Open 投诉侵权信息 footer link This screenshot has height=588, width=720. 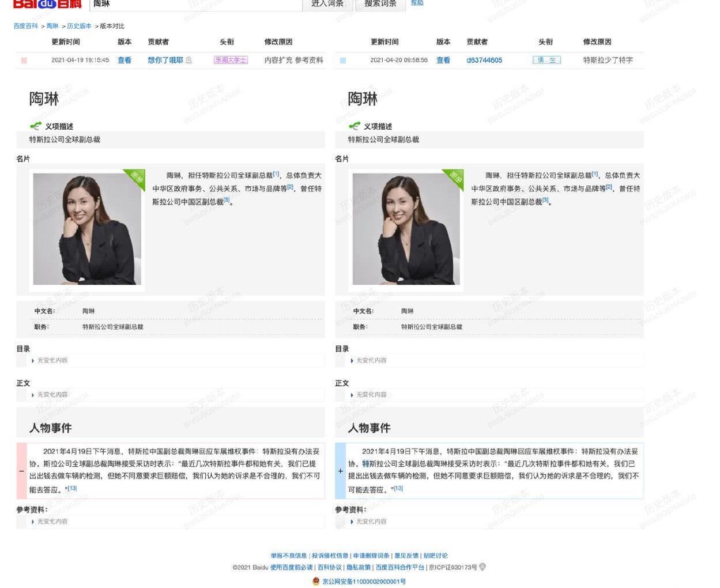click(x=330, y=556)
